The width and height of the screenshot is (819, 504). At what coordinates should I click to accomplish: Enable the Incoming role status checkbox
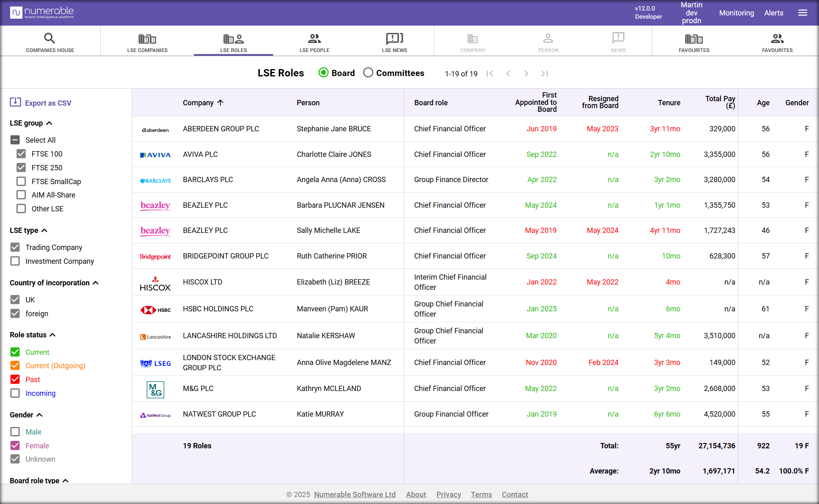(15, 393)
